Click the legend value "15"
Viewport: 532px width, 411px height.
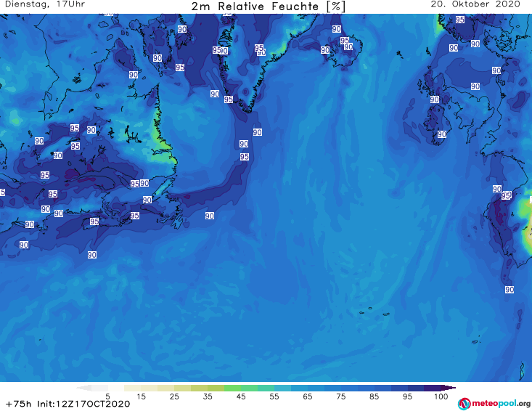tap(141, 396)
